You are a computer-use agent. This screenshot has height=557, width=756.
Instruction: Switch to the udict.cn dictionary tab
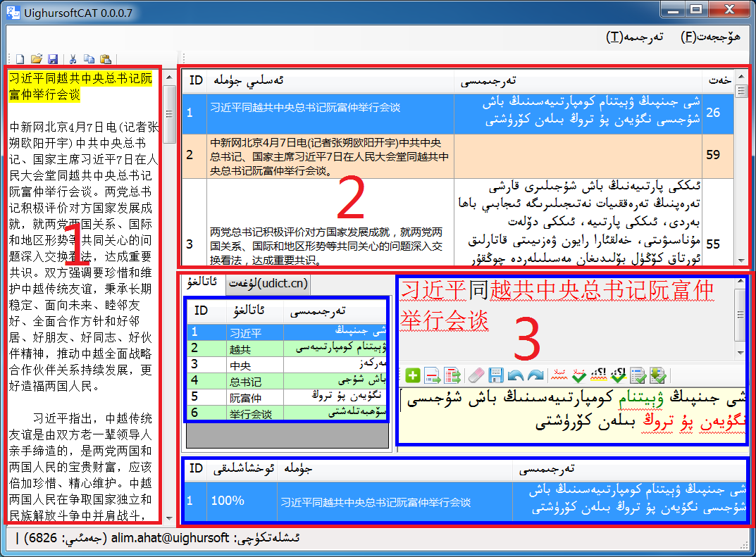pyautogui.click(x=268, y=283)
